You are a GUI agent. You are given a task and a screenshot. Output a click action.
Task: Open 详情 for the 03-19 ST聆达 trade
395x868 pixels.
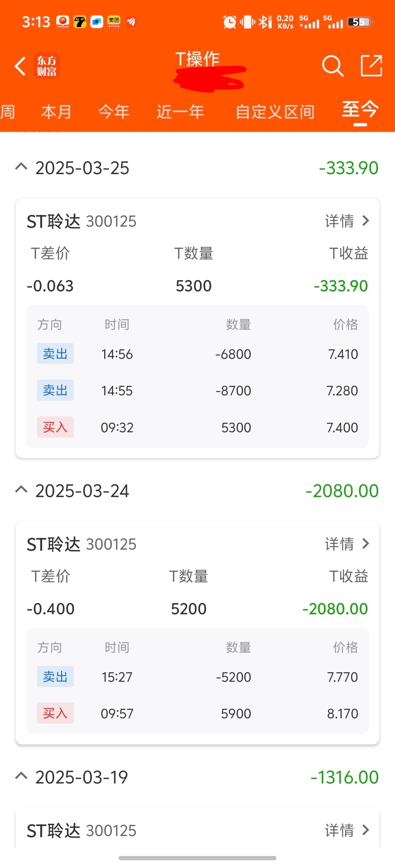tap(347, 830)
